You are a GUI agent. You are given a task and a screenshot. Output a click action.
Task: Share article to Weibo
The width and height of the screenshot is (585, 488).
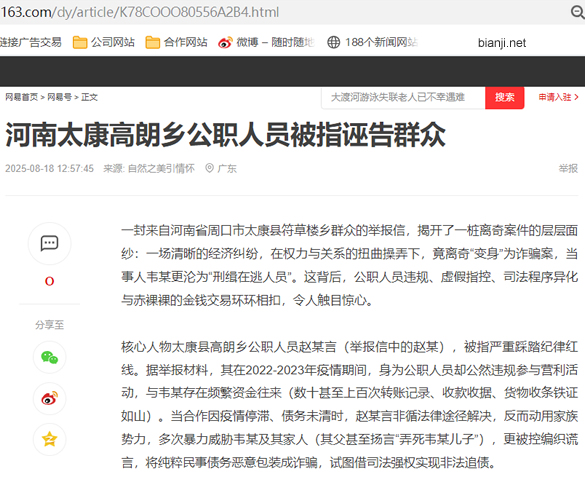tap(50, 398)
